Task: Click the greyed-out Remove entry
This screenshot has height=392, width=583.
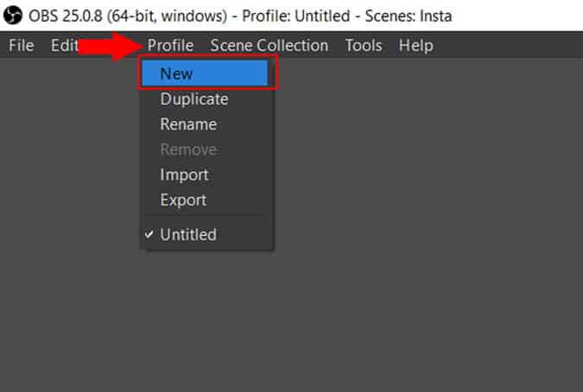Action: [206, 149]
